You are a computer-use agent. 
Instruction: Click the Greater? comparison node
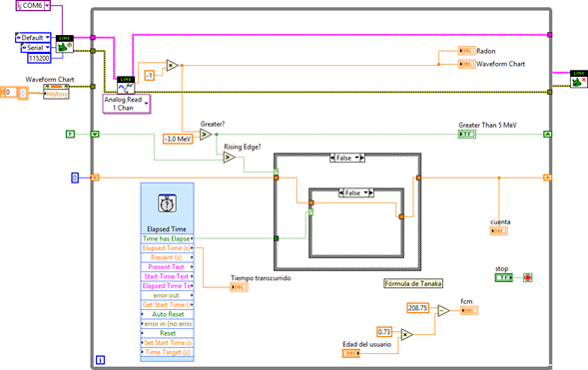206,135
